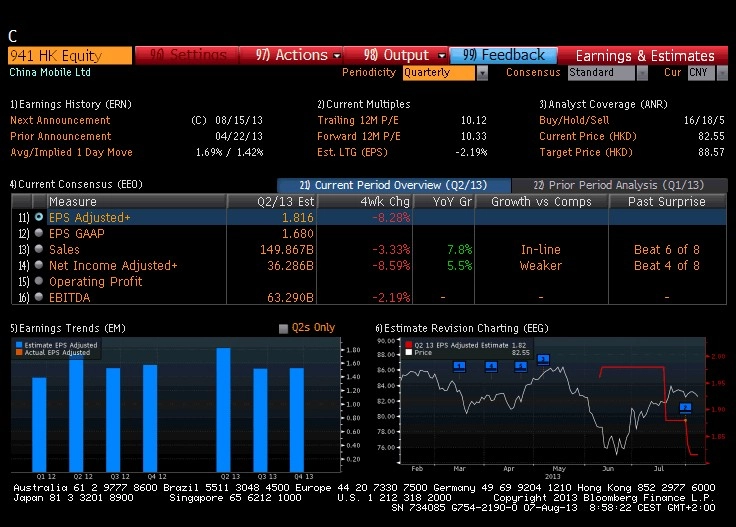The height and width of the screenshot is (527, 736).
Task: Click event marker 1 near March on chart
Action: tap(460, 367)
